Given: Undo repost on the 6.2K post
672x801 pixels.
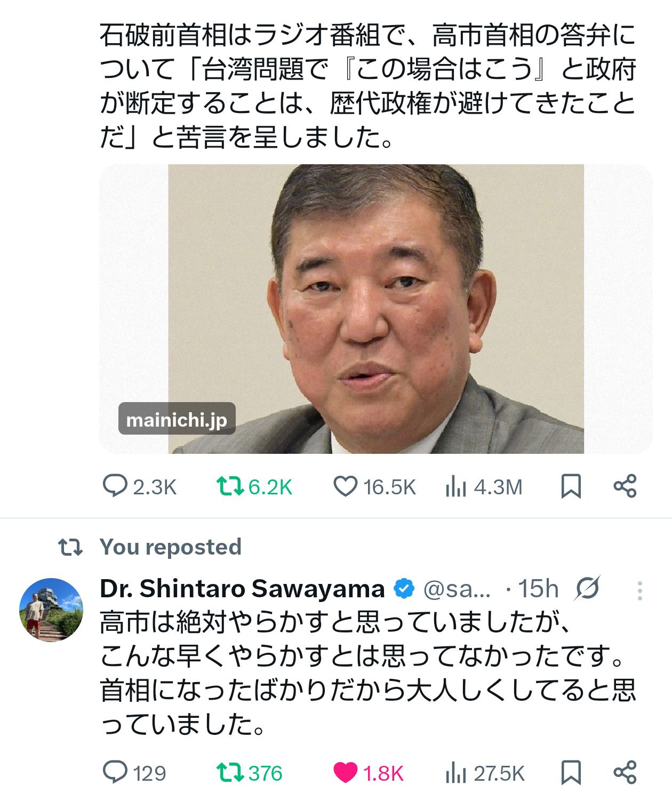Looking at the screenshot, I should tap(230, 486).
